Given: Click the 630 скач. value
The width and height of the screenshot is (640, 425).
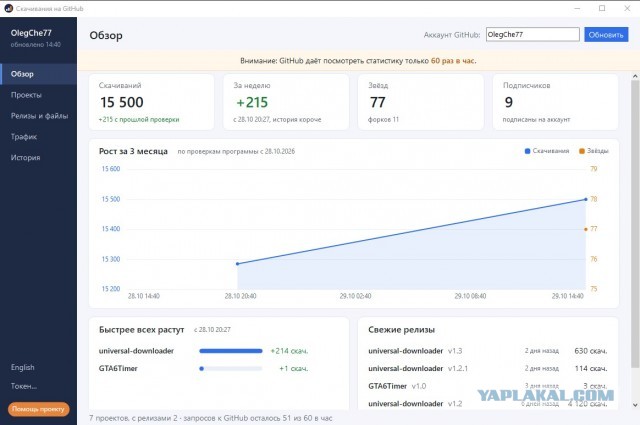Looking at the screenshot, I should [591, 351].
